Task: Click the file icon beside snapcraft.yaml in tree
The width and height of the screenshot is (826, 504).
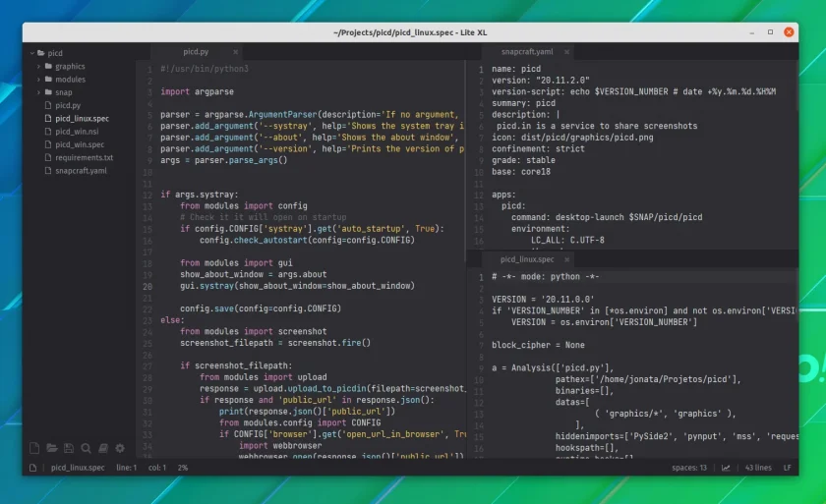Action: pos(48,170)
